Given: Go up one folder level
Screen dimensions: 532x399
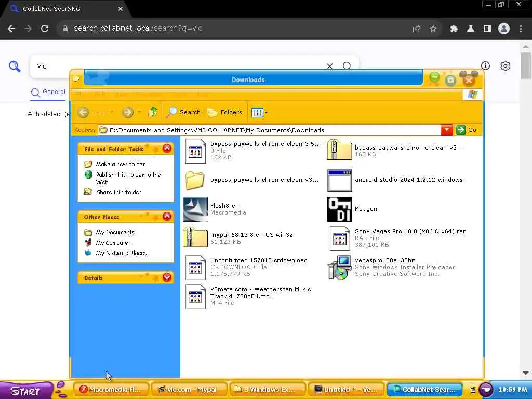Looking at the screenshot, I should point(153,112).
